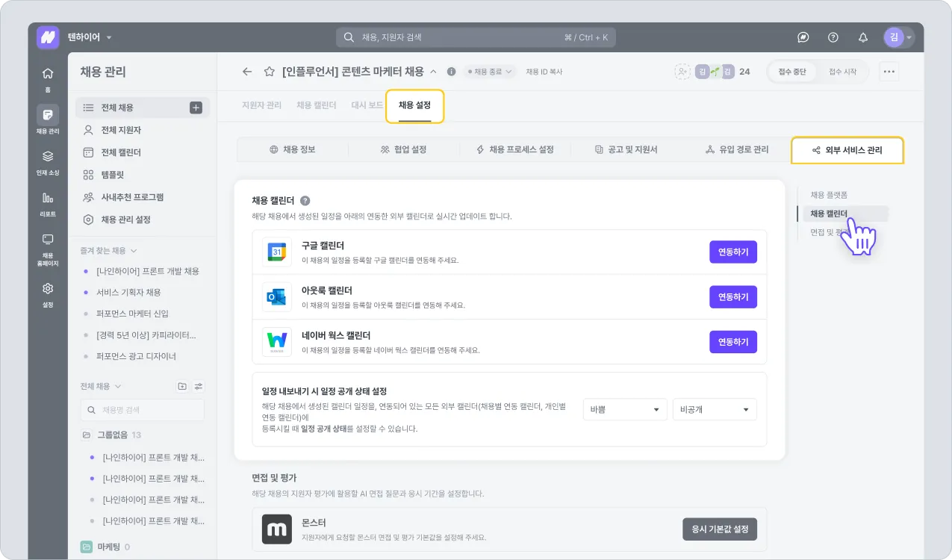This screenshot has width=952, height=560.
Task: Go back with the left arrow
Action: (247, 72)
